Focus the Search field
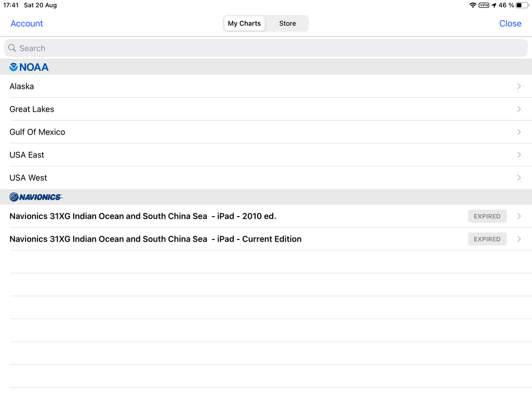 (266, 48)
